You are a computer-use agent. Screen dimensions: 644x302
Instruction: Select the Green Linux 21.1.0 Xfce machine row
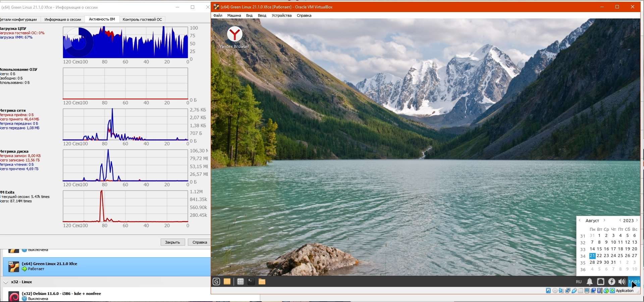(107, 267)
